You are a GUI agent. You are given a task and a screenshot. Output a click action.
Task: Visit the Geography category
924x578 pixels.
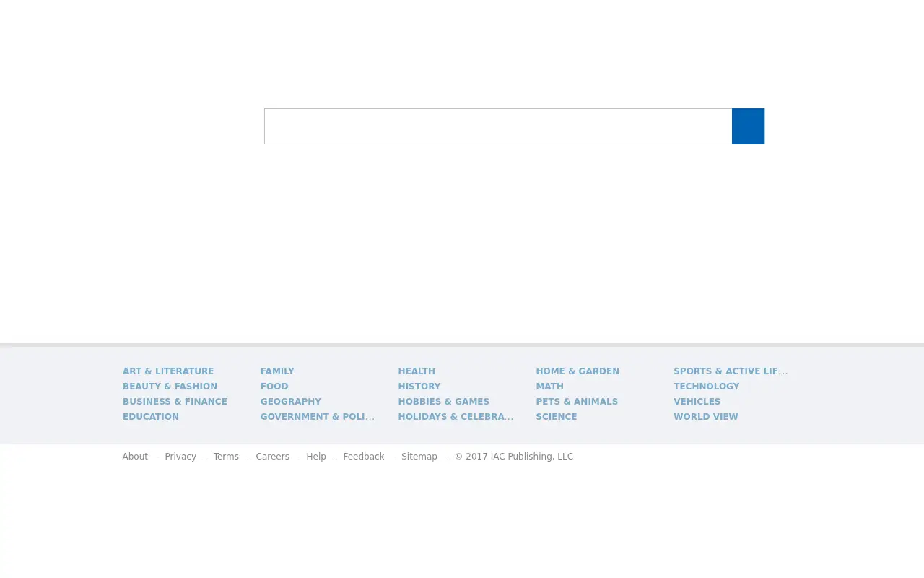291,402
